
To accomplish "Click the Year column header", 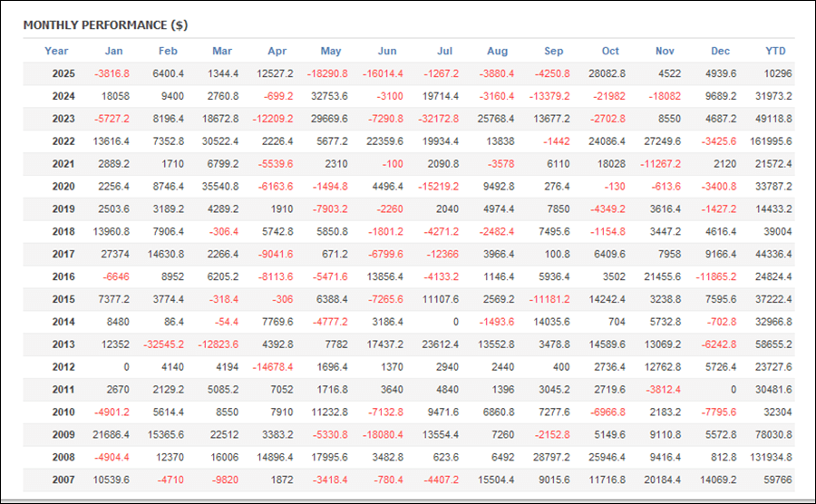I will click(x=56, y=51).
